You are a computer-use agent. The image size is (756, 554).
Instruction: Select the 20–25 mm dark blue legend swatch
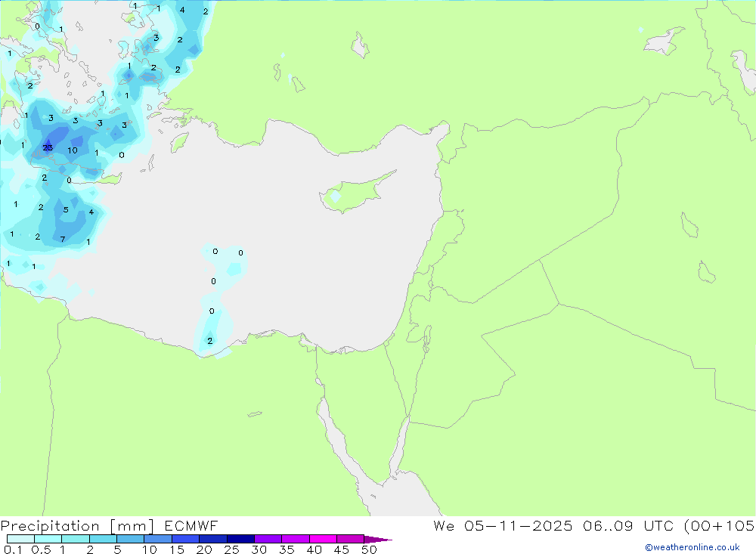pyautogui.click(x=213, y=539)
